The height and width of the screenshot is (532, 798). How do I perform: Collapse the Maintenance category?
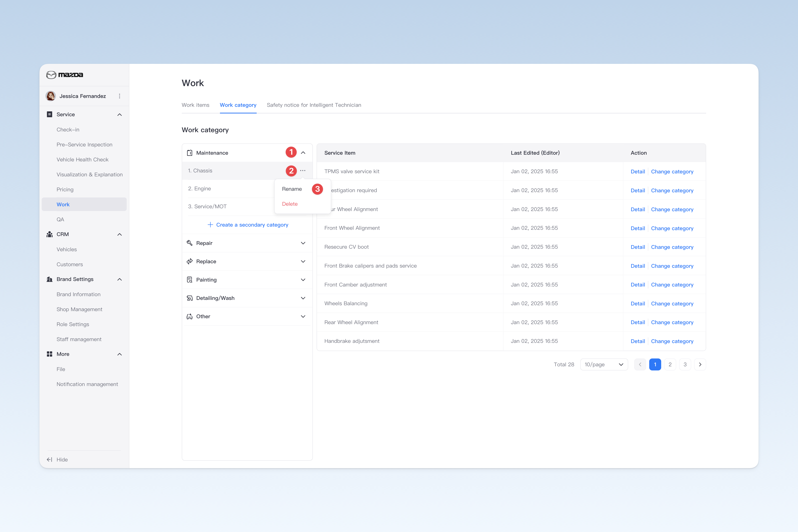[303, 153]
